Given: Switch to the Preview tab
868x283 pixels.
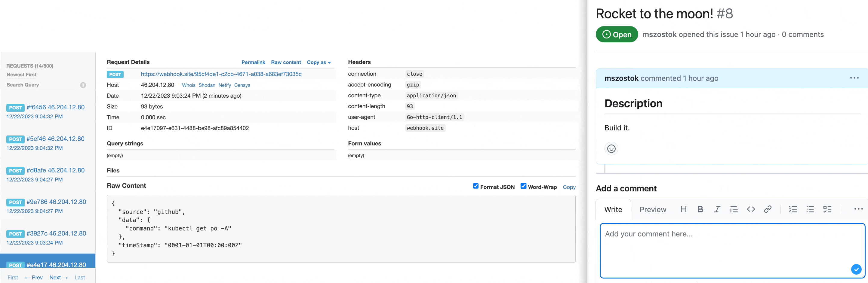Looking at the screenshot, I should point(653,210).
